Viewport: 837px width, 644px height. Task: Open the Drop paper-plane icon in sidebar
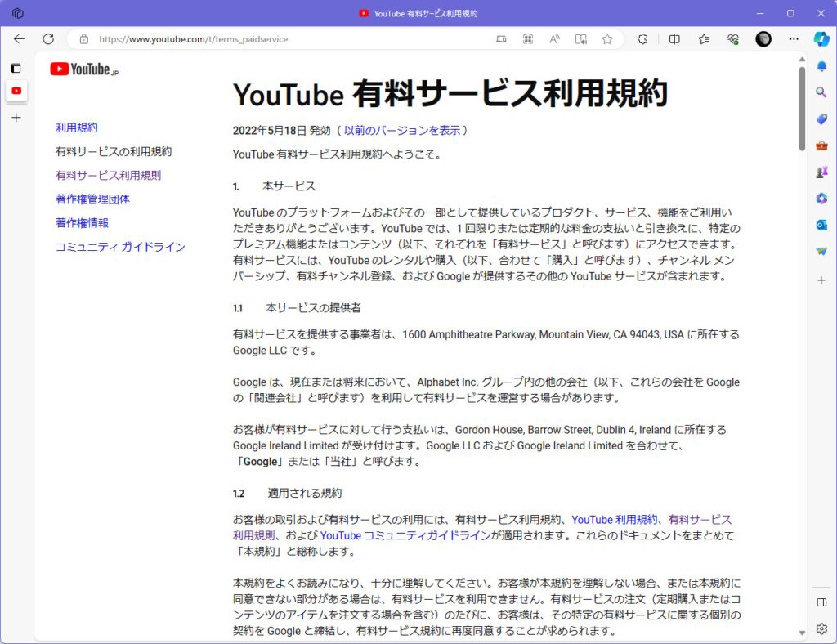(x=821, y=251)
